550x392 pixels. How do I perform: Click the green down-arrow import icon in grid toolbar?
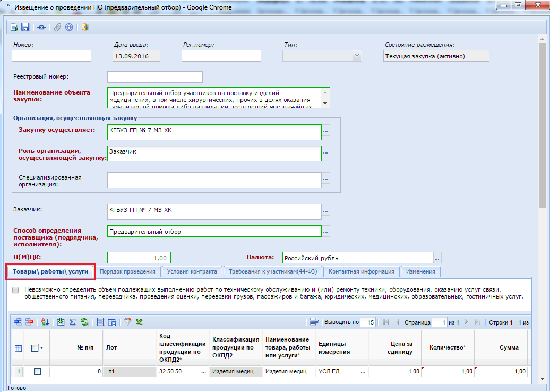click(61, 322)
